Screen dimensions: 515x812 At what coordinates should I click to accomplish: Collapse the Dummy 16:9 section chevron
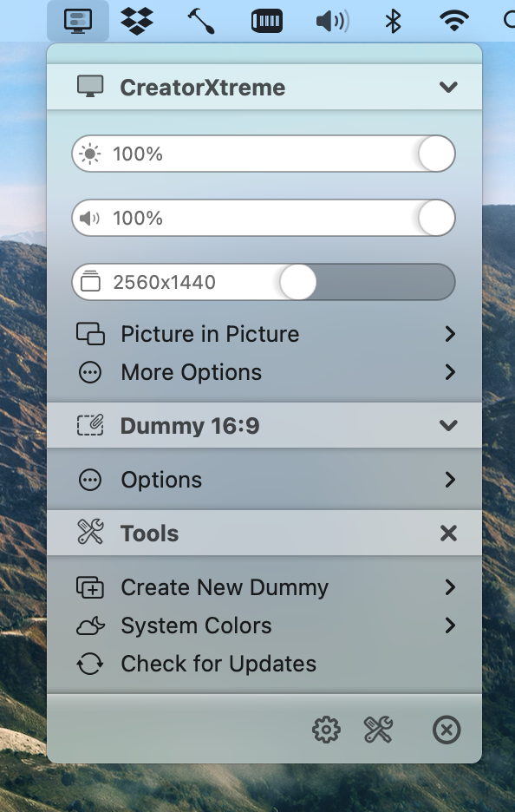point(448,426)
